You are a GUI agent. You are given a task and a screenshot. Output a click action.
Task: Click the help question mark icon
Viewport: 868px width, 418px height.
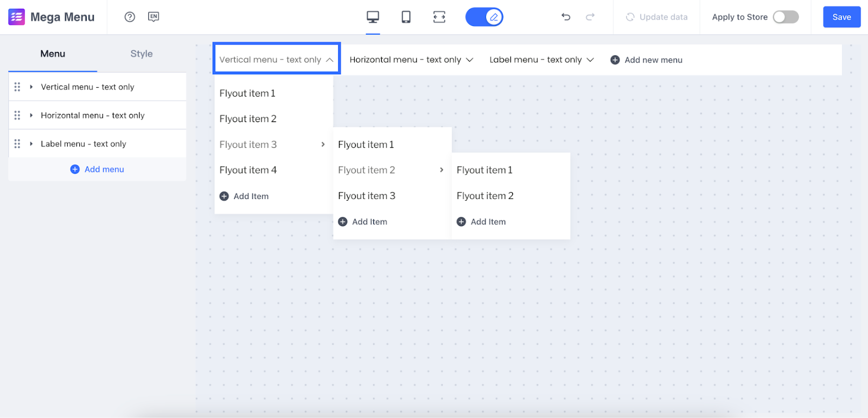(x=130, y=17)
